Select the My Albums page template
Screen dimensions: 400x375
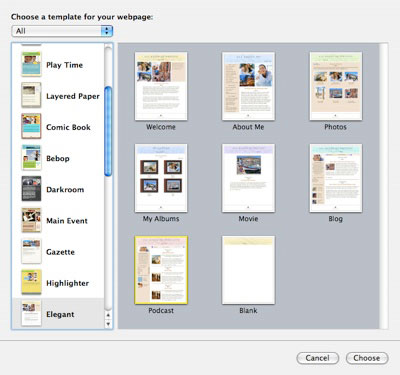[x=161, y=178]
